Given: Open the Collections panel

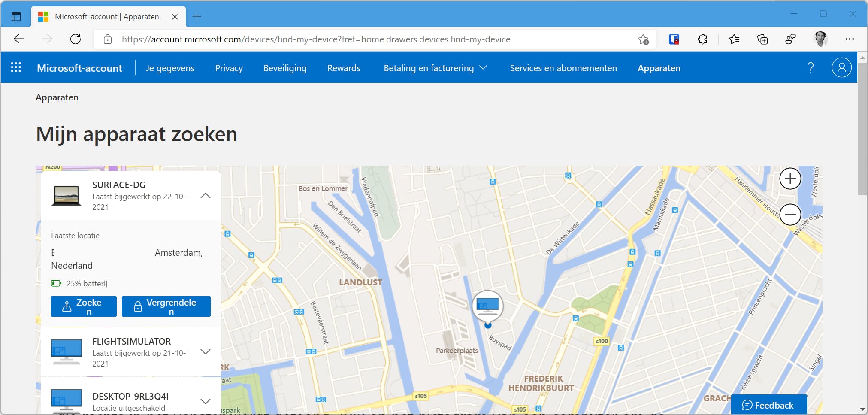Looking at the screenshot, I should 762,39.
